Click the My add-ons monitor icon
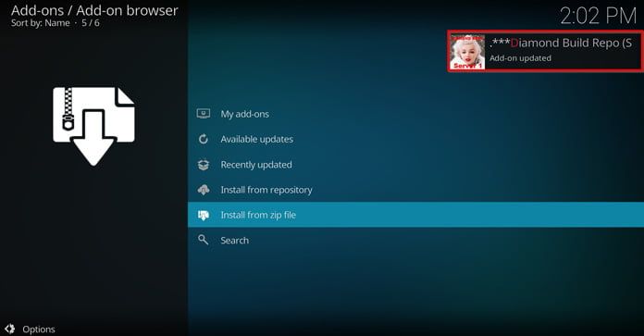644x336 pixels. point(204,113)
